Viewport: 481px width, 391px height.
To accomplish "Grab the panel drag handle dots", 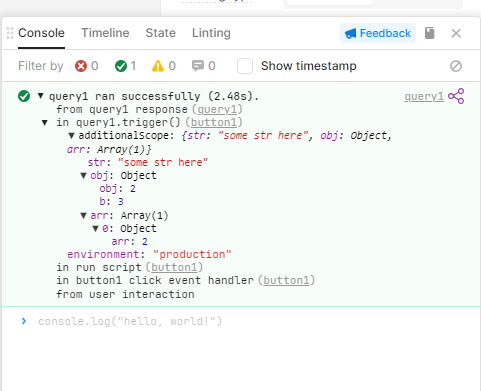I will tap(10, 33).
